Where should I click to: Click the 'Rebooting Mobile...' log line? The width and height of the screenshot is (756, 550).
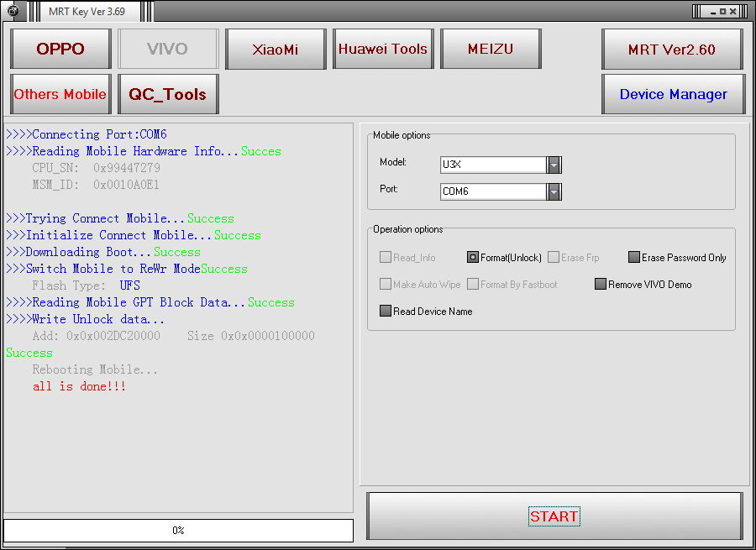[95, 369]
